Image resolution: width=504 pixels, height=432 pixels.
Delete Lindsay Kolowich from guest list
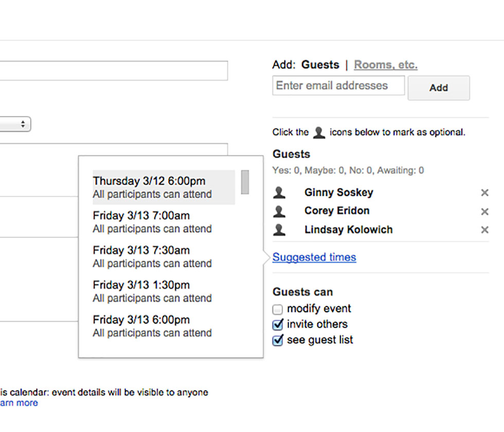point(484,230)
